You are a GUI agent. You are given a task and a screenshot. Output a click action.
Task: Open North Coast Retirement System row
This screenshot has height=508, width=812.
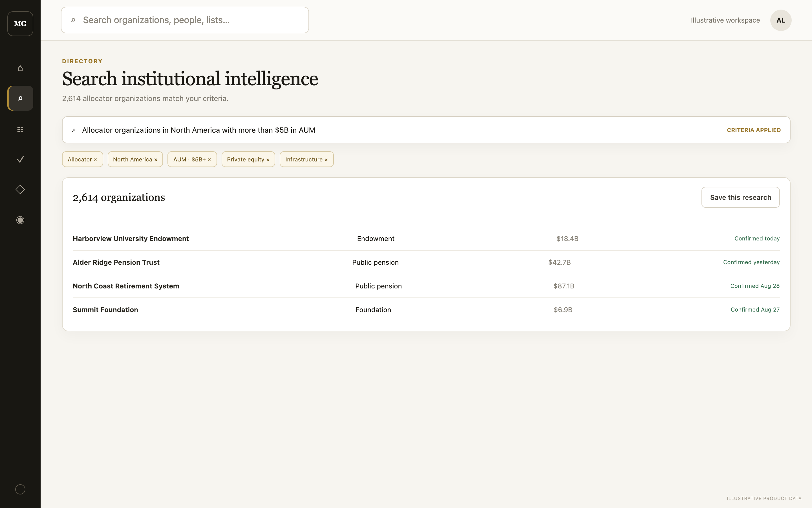(426, 286)
